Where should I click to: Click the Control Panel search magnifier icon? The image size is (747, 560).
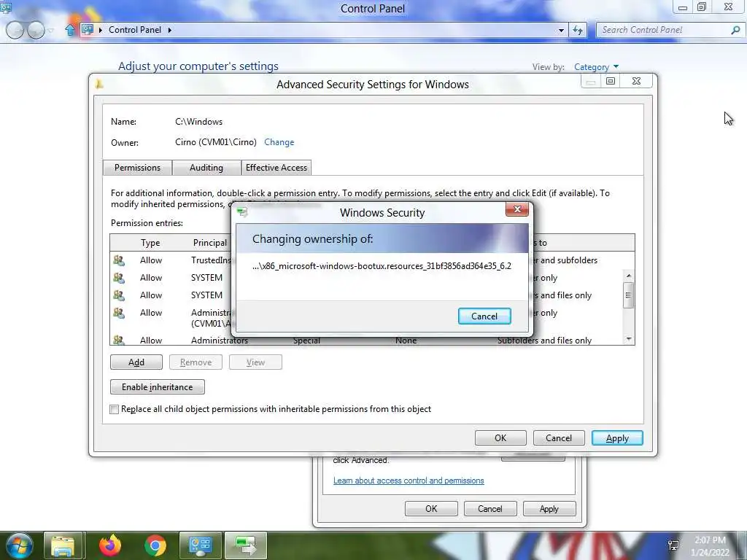coord(735,30)
